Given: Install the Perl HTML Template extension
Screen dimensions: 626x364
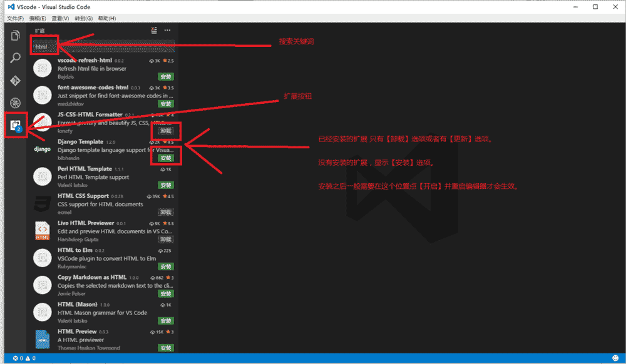Looking at the screenshot, I should pyautogui.click(x=166, y=185).
